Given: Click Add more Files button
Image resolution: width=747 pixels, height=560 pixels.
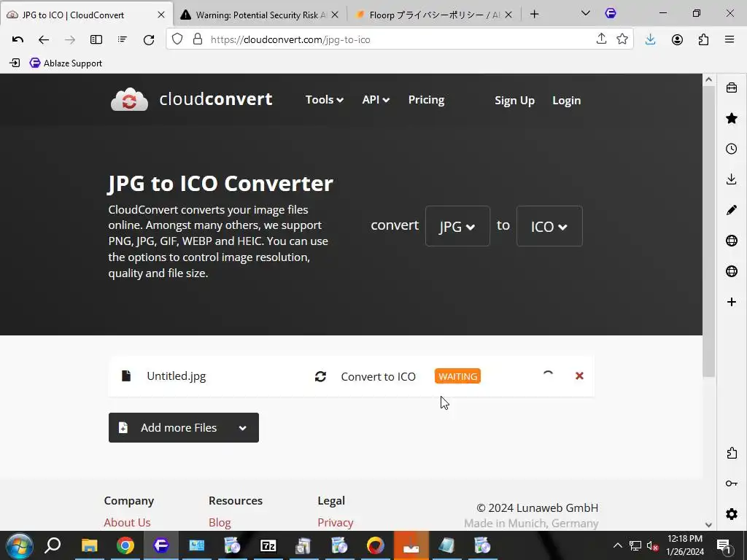Looking at the screenshot, I should [x=183, y=427].
